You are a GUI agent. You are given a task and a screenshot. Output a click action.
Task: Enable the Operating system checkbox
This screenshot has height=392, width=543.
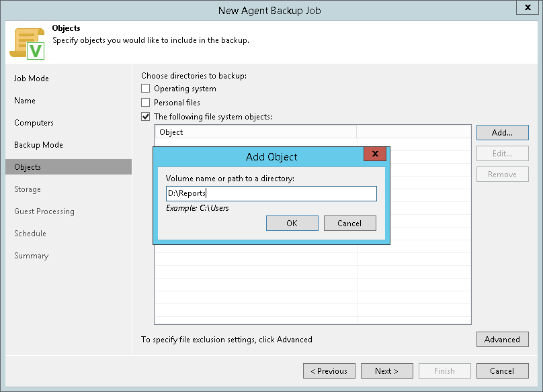point(146,89)
